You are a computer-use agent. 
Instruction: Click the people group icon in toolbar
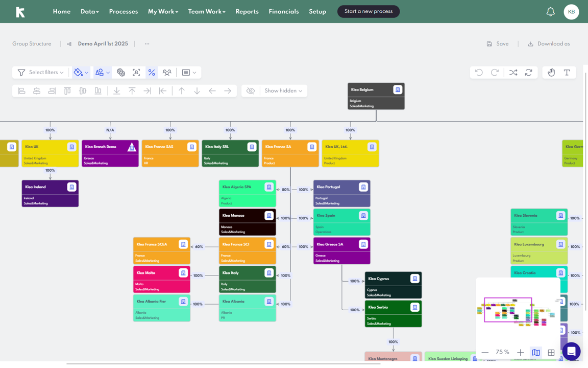(167, 73)
